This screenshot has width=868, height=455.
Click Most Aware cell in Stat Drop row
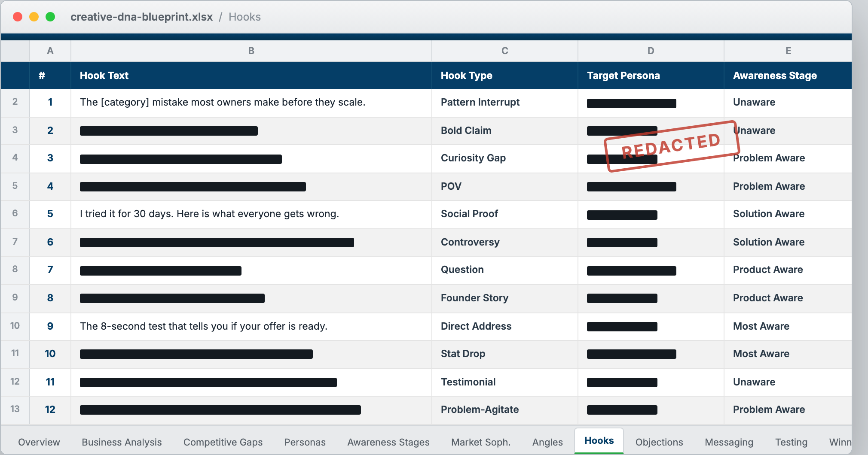788,354
